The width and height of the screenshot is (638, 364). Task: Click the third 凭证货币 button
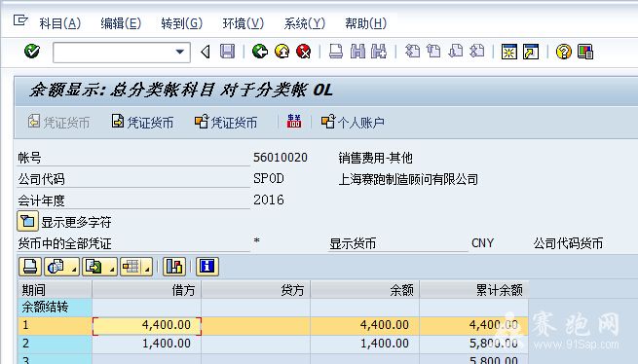[226, 122]
